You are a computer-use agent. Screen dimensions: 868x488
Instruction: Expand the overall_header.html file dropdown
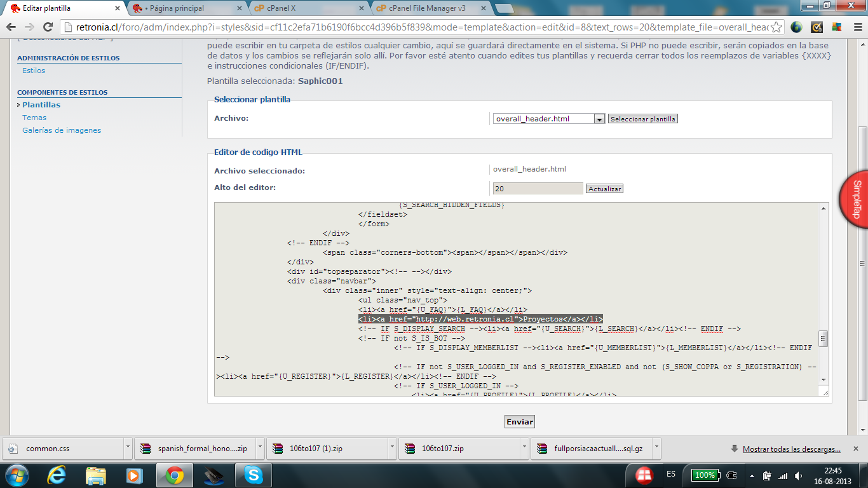click(599, 119)
